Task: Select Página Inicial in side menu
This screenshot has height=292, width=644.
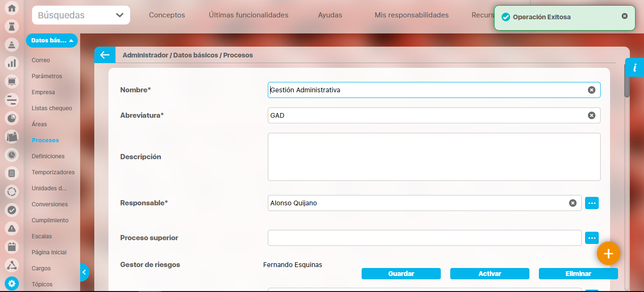Action: [49, 252]
